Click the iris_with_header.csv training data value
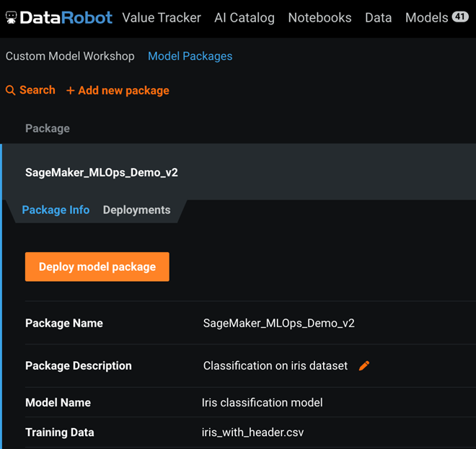The image size is (476, 449). [x=252, y=432]
